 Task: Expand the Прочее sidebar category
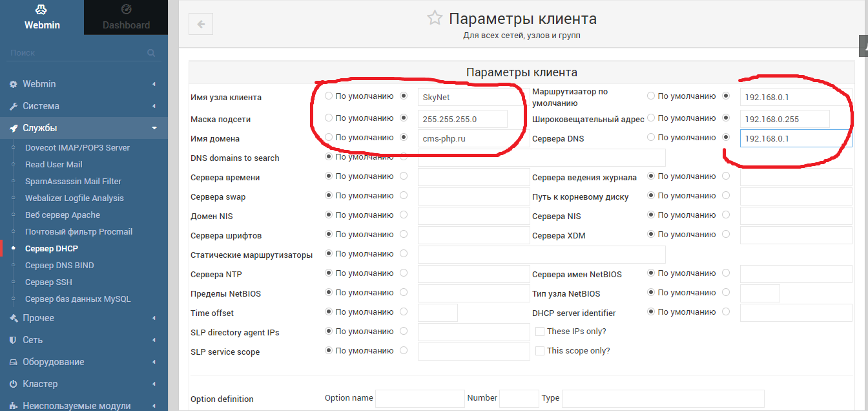click(84, 318)
